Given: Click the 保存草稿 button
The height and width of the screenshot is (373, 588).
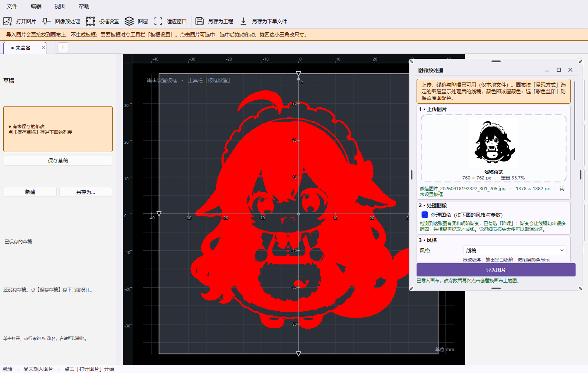Looking at the screenshot, I should (x=58, y=160).
